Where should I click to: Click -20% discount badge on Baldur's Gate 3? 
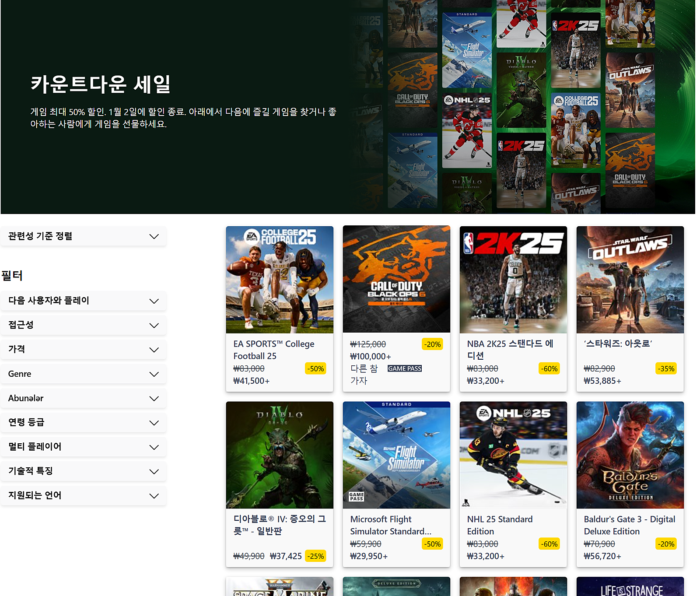coord(666,544)
